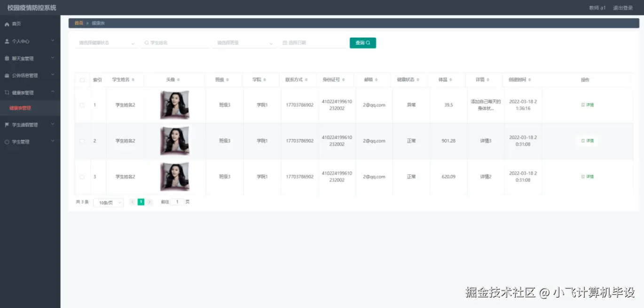Sort the table by 健康状态 column
This screenshot has height=308, width=644.
click(418, 80)
